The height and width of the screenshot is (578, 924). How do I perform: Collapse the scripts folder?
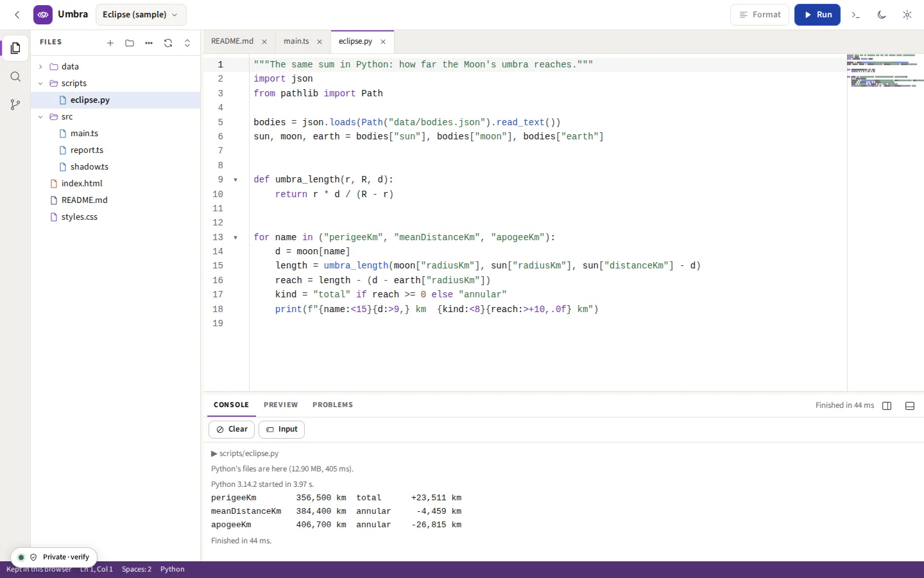click(40, 83)
